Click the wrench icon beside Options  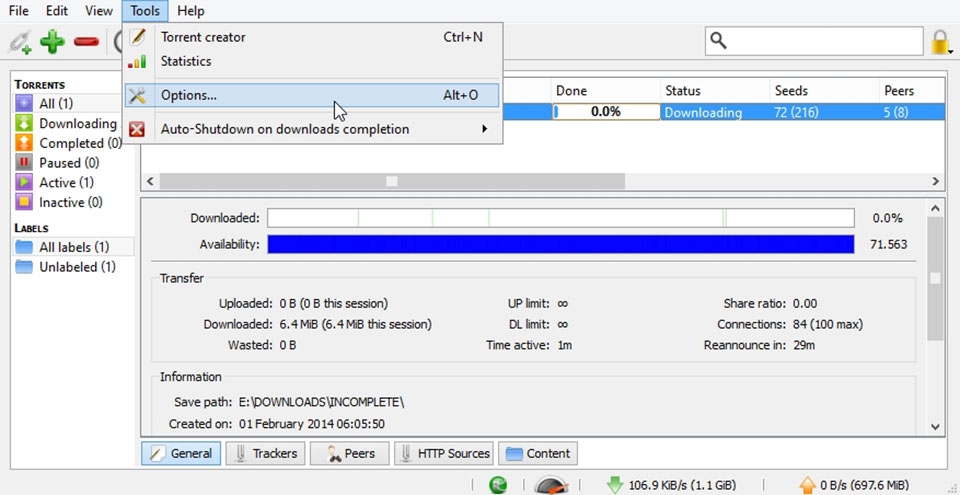[x=138, y=95]
